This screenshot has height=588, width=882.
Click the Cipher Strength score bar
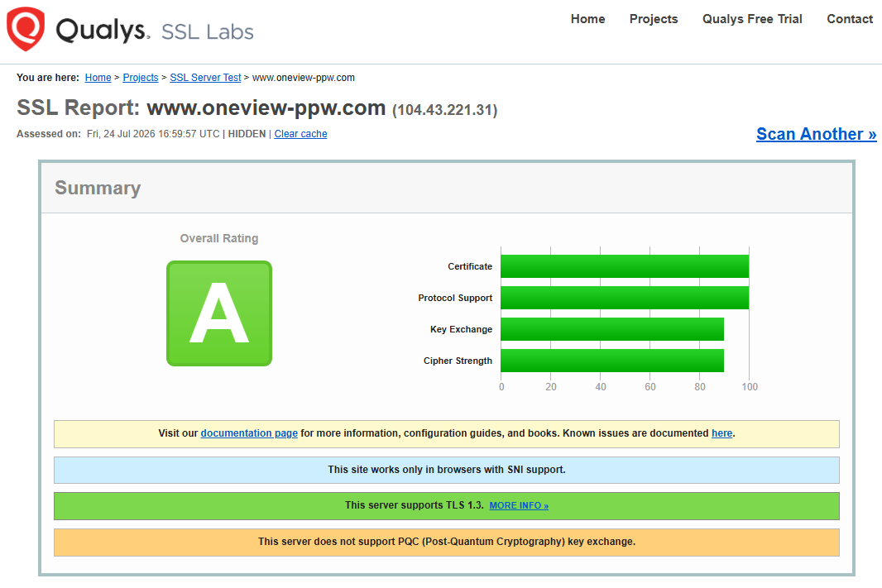pos(612,361)
